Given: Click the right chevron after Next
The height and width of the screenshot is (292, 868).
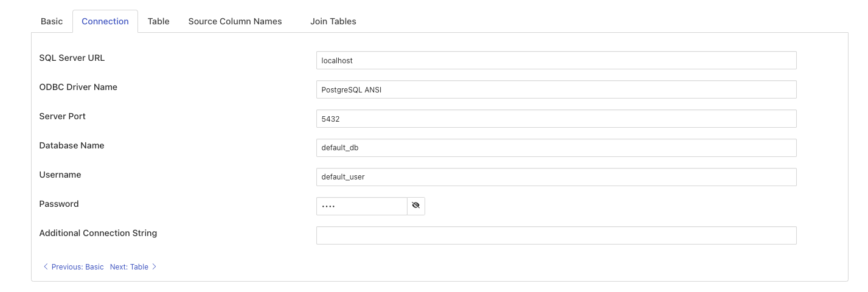Looking at the screenshot, I should 155,267.
